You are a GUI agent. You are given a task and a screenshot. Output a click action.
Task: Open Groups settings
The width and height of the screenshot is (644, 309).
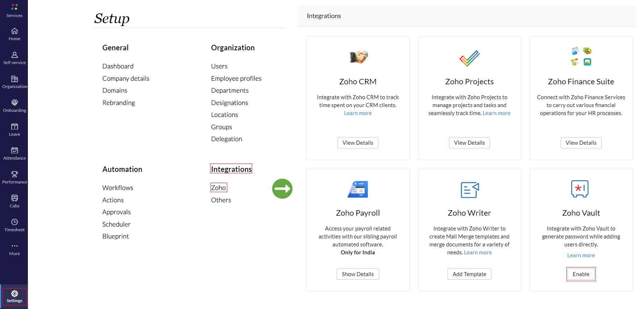pos(221,127)
